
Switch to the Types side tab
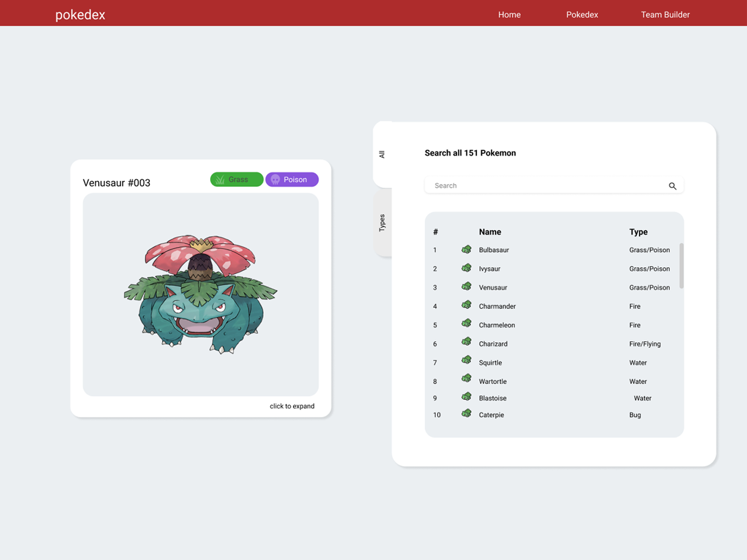(x=382, y=223)
